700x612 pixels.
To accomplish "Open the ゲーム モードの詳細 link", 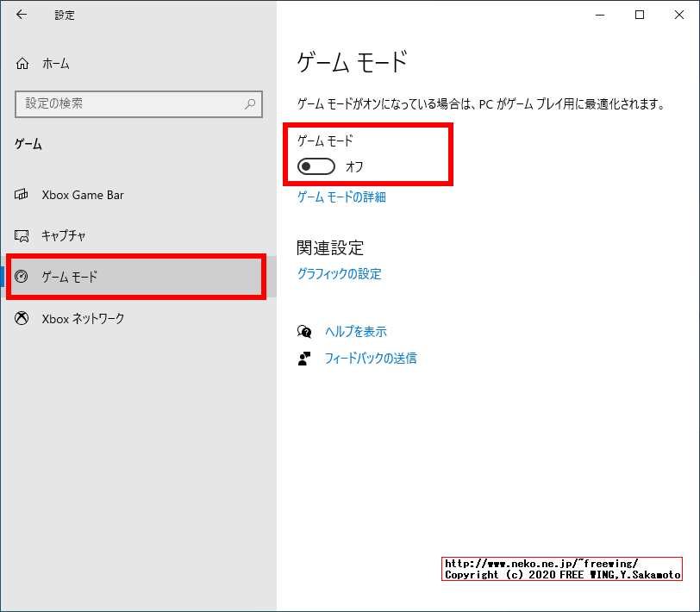I will click(x=341, y=197).
